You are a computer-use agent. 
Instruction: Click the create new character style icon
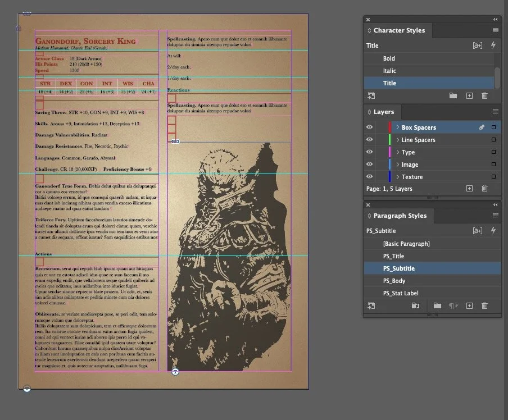[x=469, y=95]
